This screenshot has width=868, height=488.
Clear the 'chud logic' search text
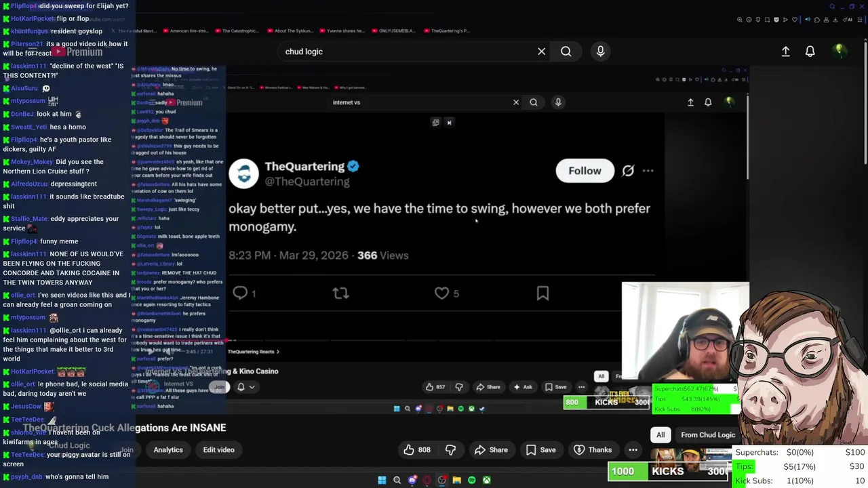541,52
